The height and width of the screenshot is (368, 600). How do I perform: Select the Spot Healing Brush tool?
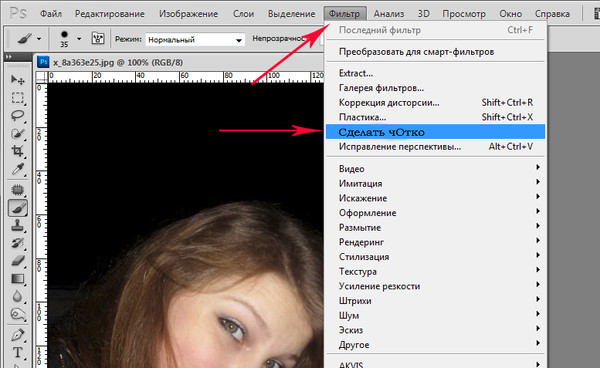[x=18, y=190]
